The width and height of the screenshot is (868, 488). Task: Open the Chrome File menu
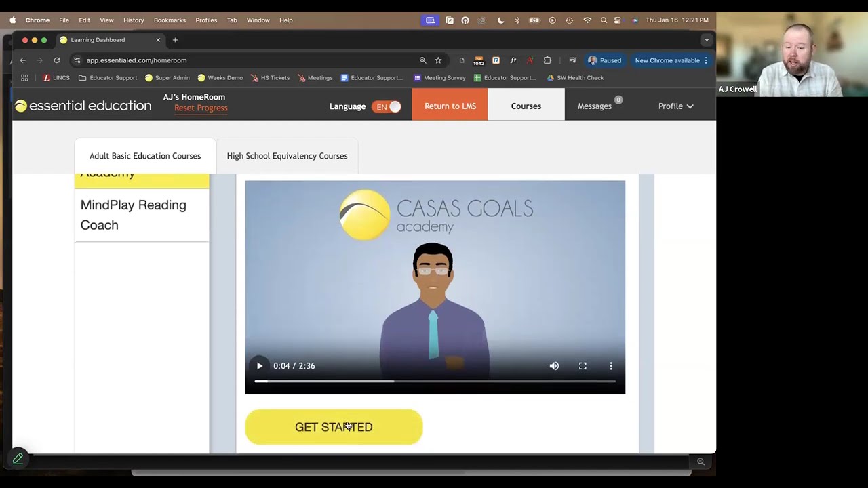(64, 20)
